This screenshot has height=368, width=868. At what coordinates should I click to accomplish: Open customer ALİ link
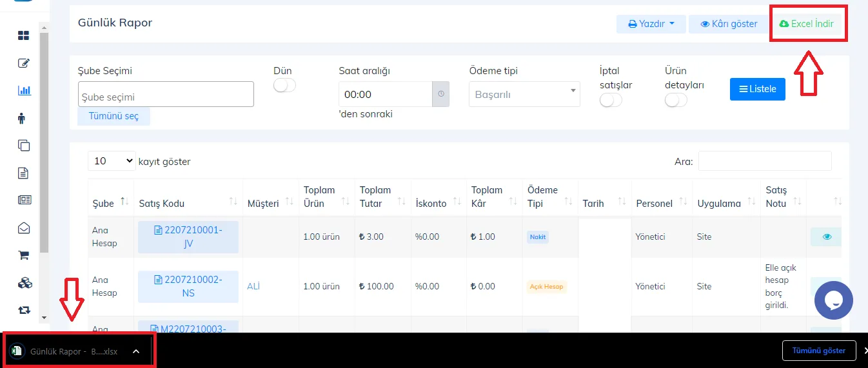point(253,286)
